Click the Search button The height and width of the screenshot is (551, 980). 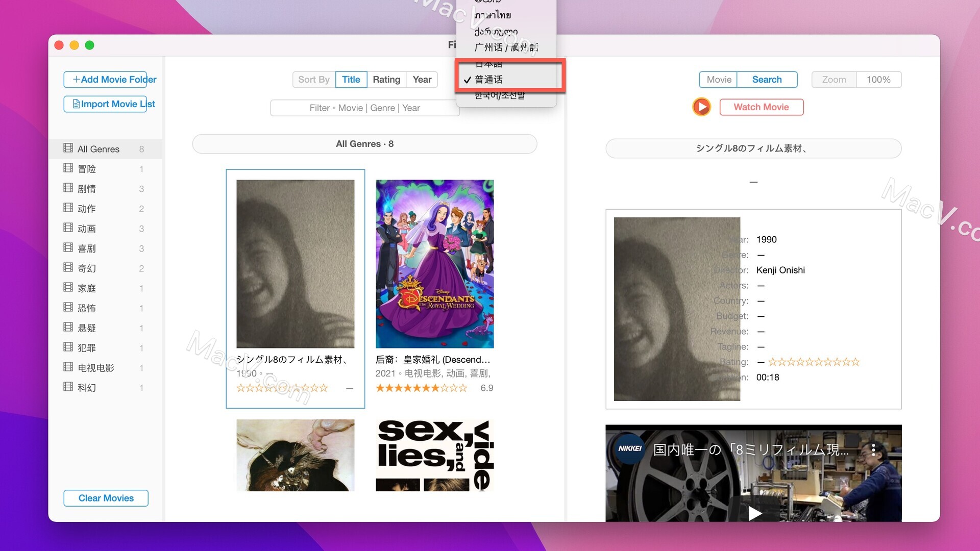pos(767,80)
